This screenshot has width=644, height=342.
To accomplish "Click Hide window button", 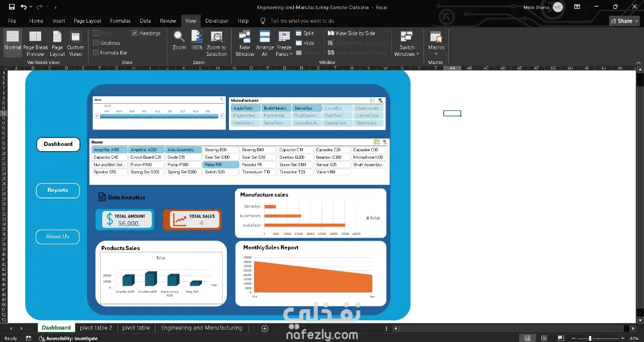I will (x=305, y=43).
